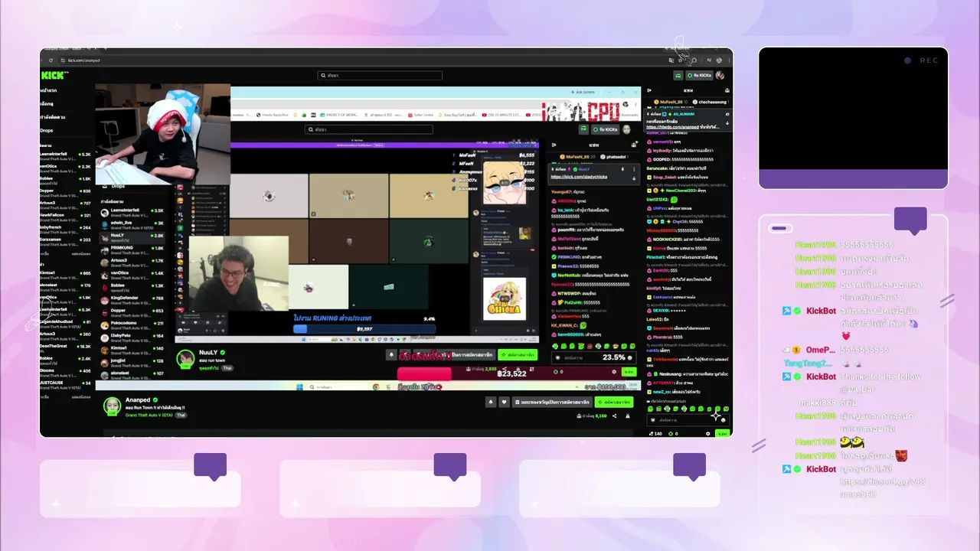Subscribe to Ananped with the green button
The image size is (980, 551).
(615, 402)
